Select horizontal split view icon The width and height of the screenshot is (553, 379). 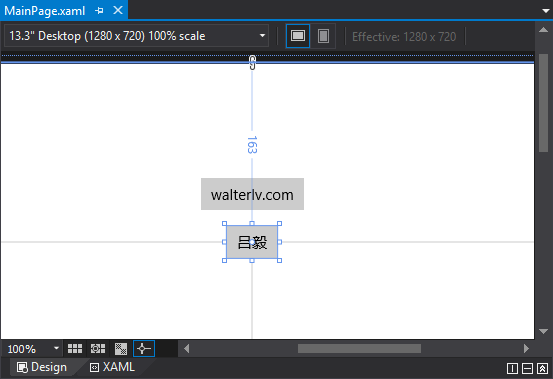[x=527, y=368]
